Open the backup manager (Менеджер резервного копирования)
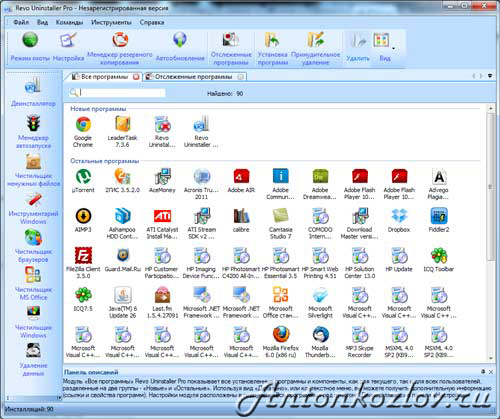This screenshot has height=419, width=500. 120,48
